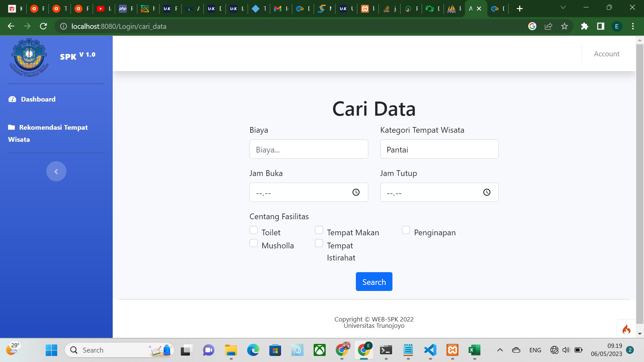Collapse the sidebar with chevron button
This screenshot has width=644, height=362.
56,171
